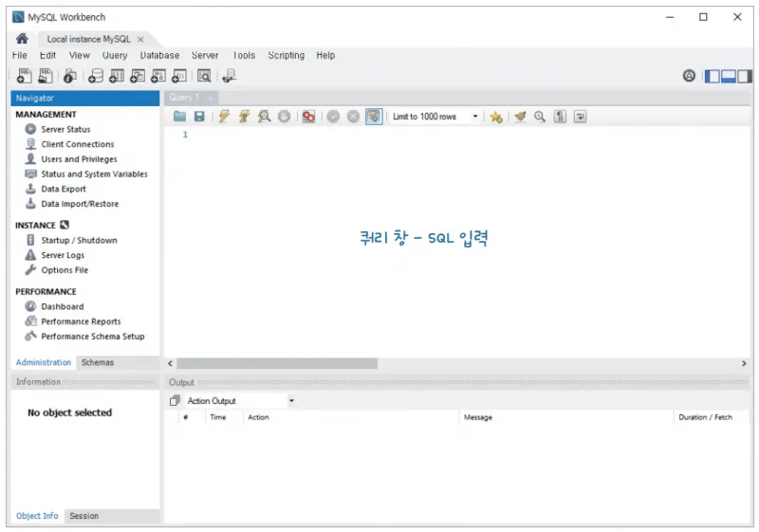Open the Edit menu

coord(47,55)
